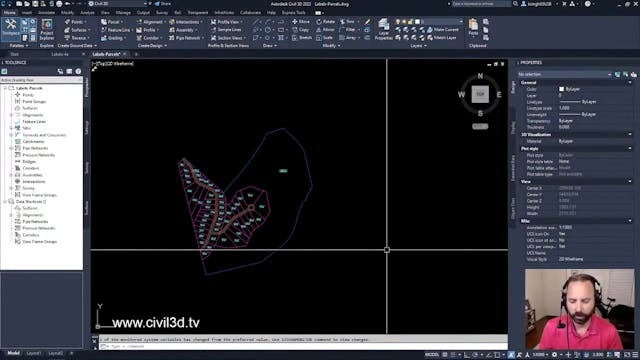Select the Move tool
Image resolution: width=640 pixels, height=360 pixels.
click(x=301, y=22)
